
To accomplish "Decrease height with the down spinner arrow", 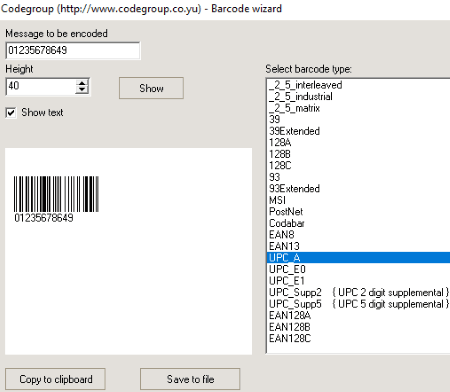I will (82, 90).
